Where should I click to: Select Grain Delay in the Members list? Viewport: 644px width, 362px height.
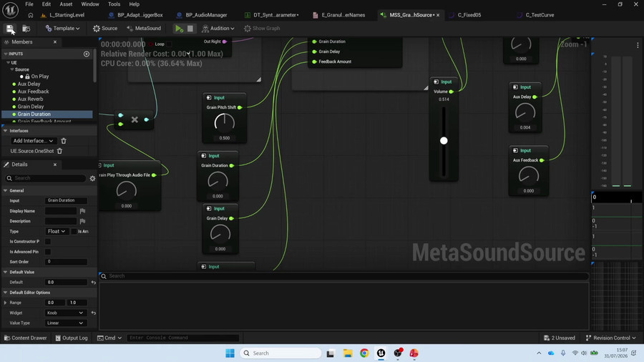[30, 107]
